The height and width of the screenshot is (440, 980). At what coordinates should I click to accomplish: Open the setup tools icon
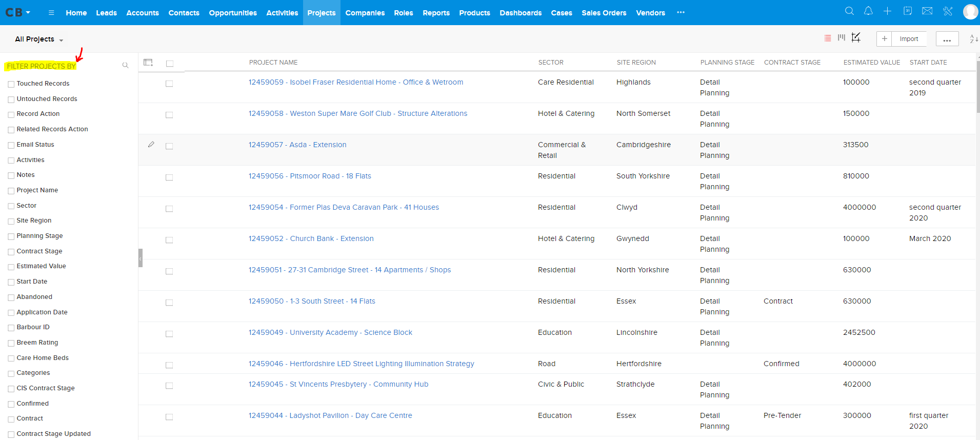[x=948, y=11]
